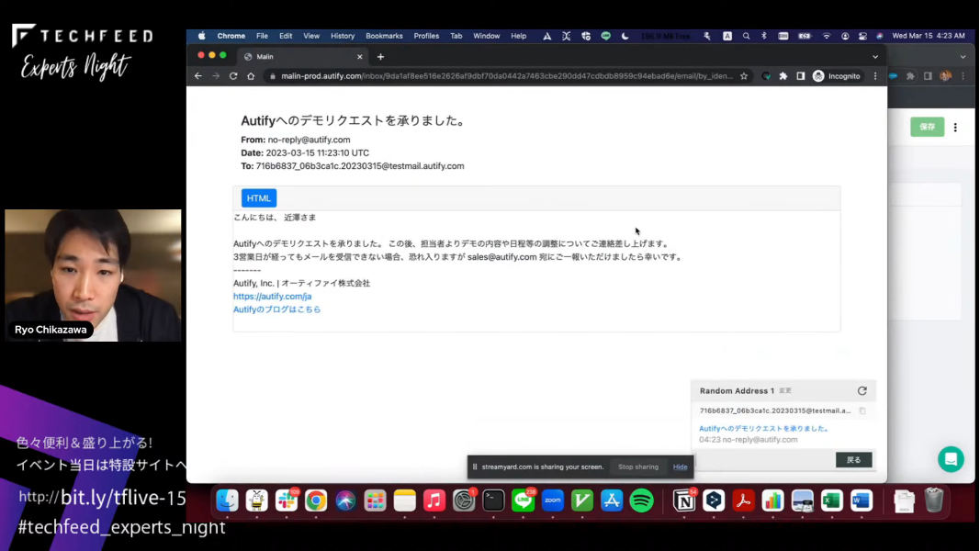Open the Bookmarks menu
Viewport: 980px width, 551px height.
pos(384,36)
